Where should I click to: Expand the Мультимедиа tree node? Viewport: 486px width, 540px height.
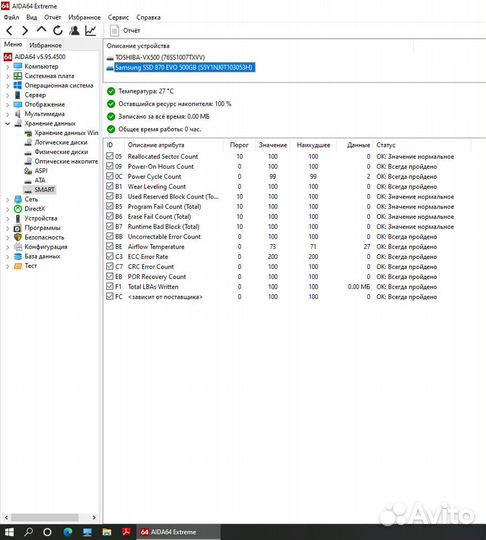point(8,114)
